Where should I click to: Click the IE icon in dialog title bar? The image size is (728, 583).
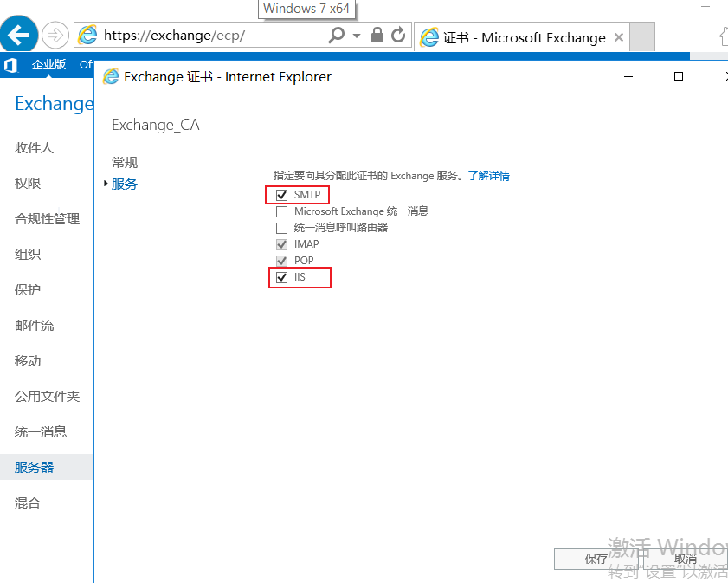pyautogui.click(x=111, y=76)
